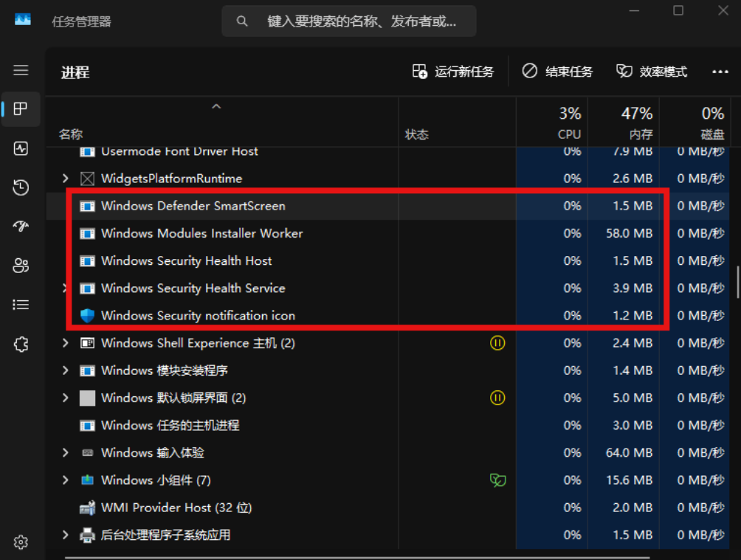The height and width of the screenshot is (560, 741).
Task: Open the Services puzzle sidebar icon
Action: click(21, 344)
